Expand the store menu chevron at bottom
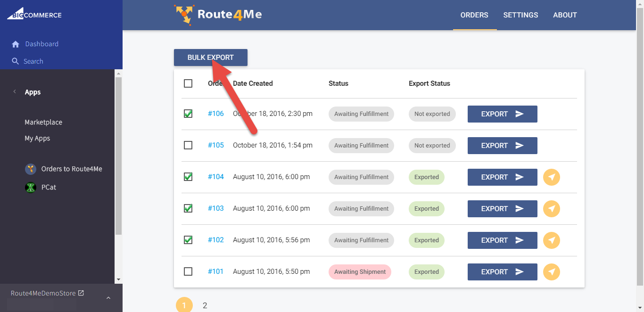This screenshot has height=312, width=644. [108, 298]
